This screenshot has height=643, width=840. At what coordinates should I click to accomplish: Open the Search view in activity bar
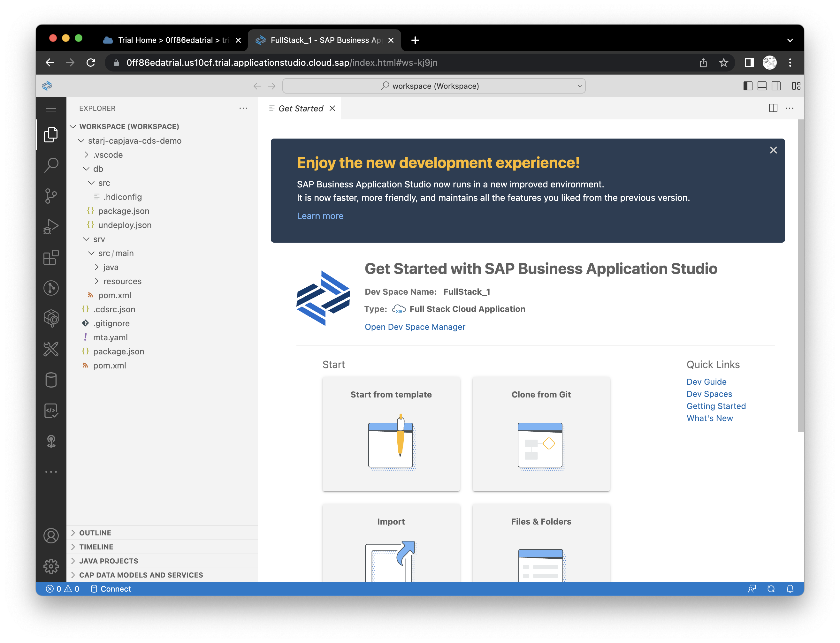[x=51, y=165]
